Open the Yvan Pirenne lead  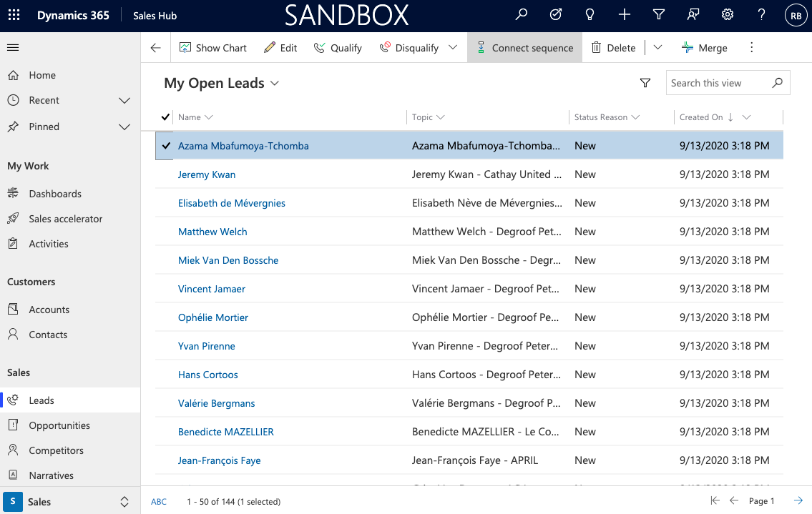coord(206,346)
